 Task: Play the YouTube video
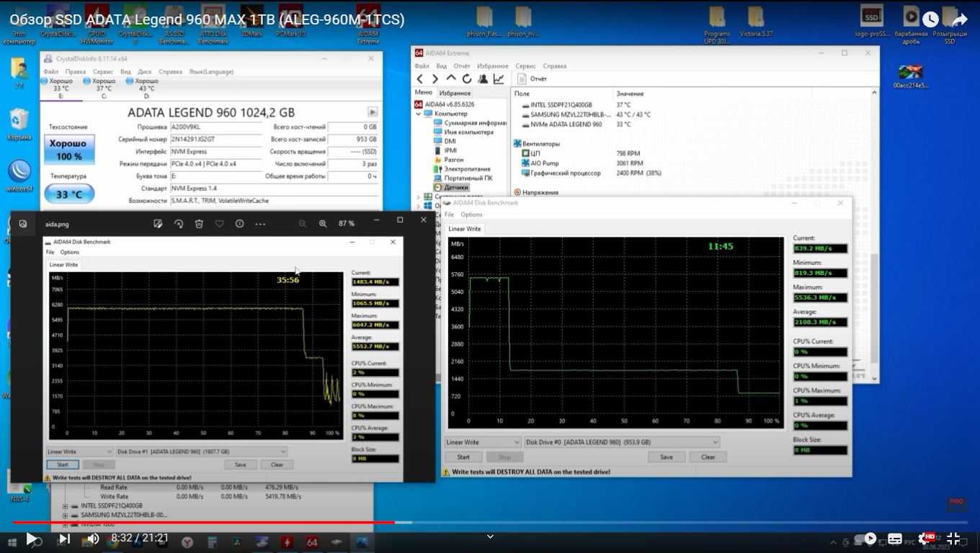point(31,538)
